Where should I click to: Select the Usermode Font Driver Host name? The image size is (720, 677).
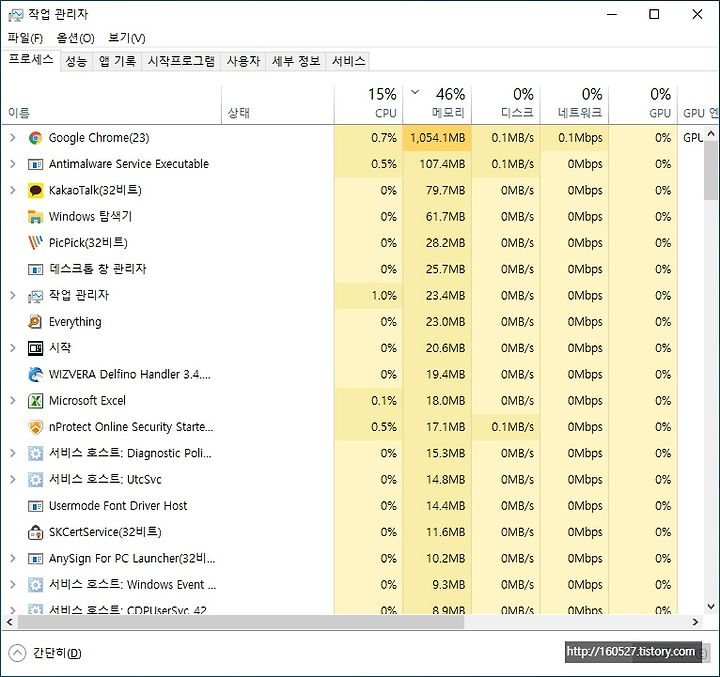click(x=118, y=506)
